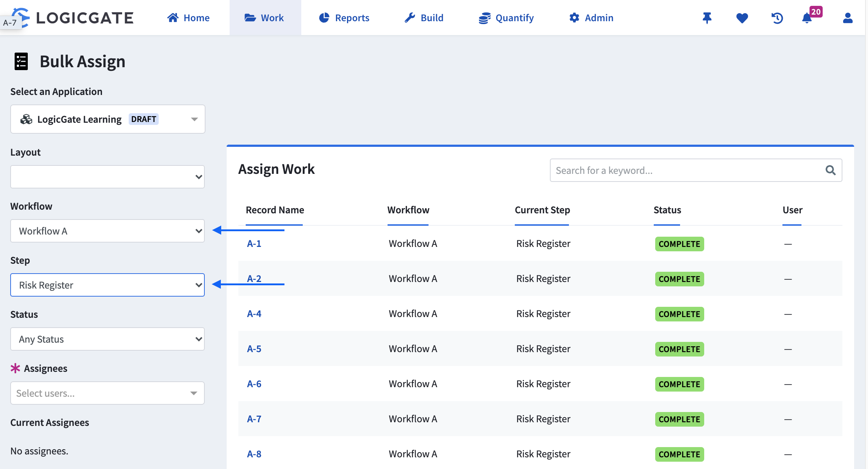Open record A-7 link

coord(254,419)
